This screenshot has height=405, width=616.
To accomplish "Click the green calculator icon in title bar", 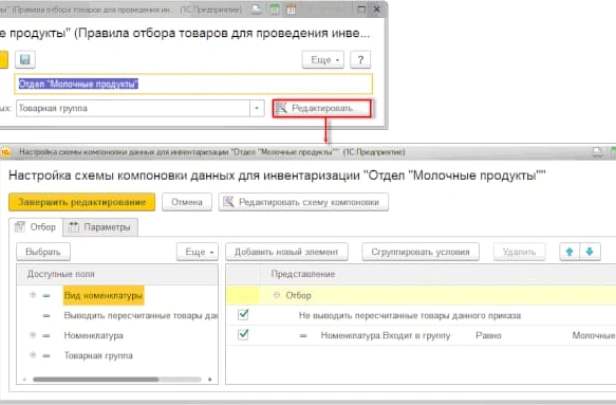I will pos(274,9).
